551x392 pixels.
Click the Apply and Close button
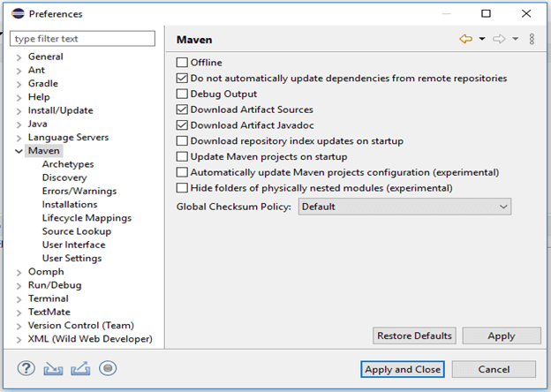(x=402, y=369)
